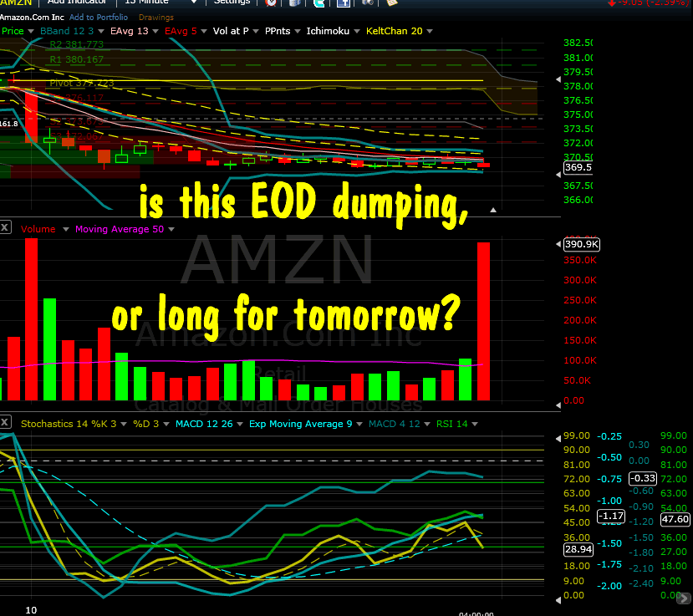Click the 369.5 current price label
This screenshot has height=616, width=693.
click(x=578, y=167)
